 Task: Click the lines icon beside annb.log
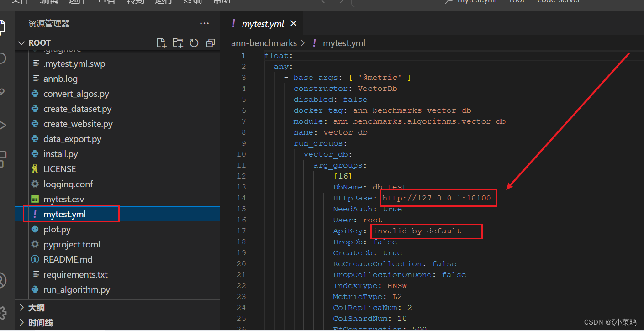tap(36, 79)
